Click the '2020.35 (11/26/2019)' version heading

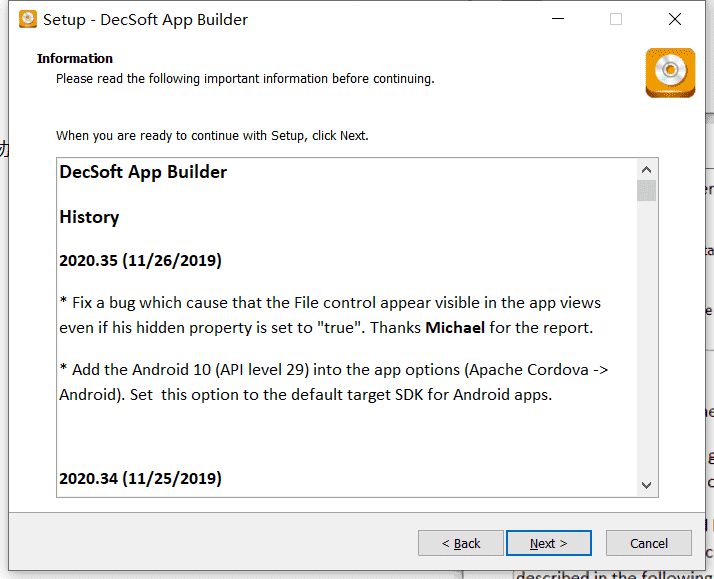(x=140, y=260)
